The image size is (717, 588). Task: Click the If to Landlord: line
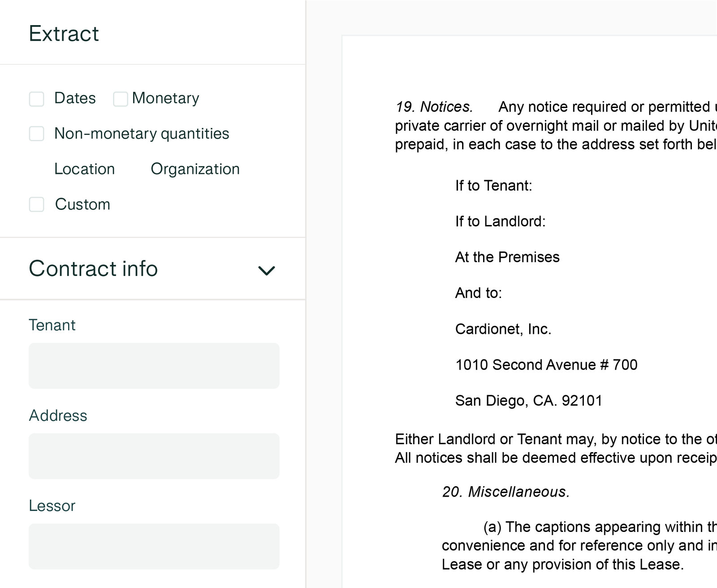[x=500, y=221]
